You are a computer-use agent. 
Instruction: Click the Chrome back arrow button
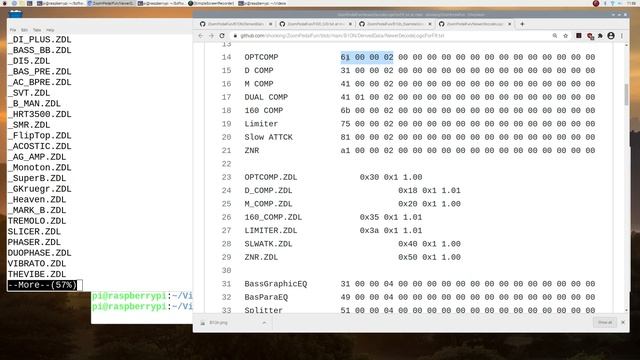tap(200, 36)
